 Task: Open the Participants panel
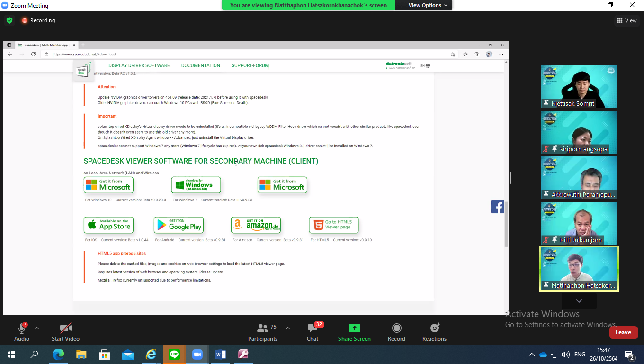262,332
